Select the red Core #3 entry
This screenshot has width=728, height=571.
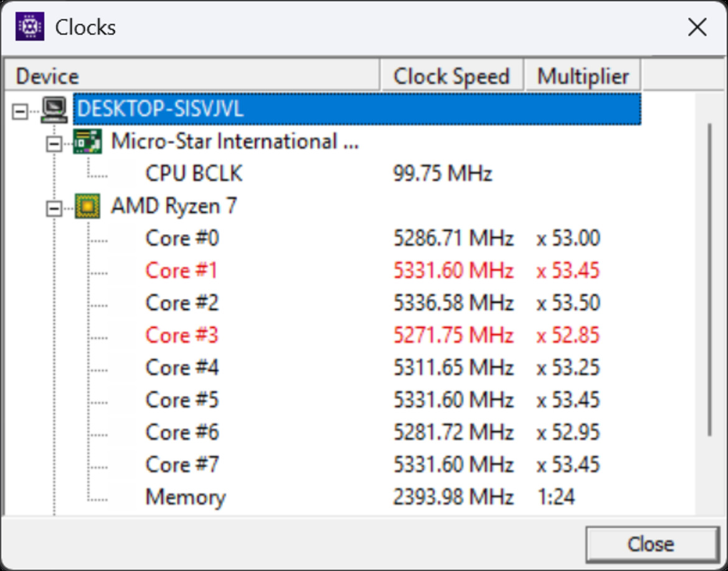[182, 336]
